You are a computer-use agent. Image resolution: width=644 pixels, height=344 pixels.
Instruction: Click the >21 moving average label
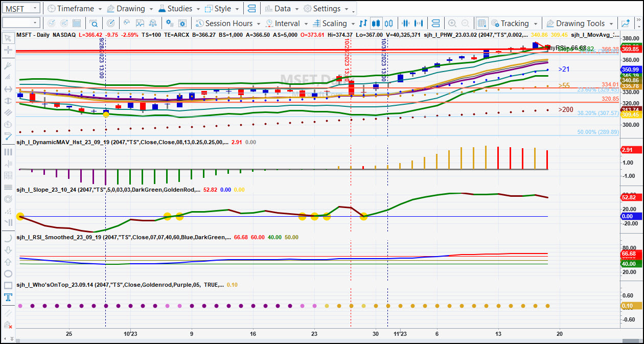[x=564, y=69]
